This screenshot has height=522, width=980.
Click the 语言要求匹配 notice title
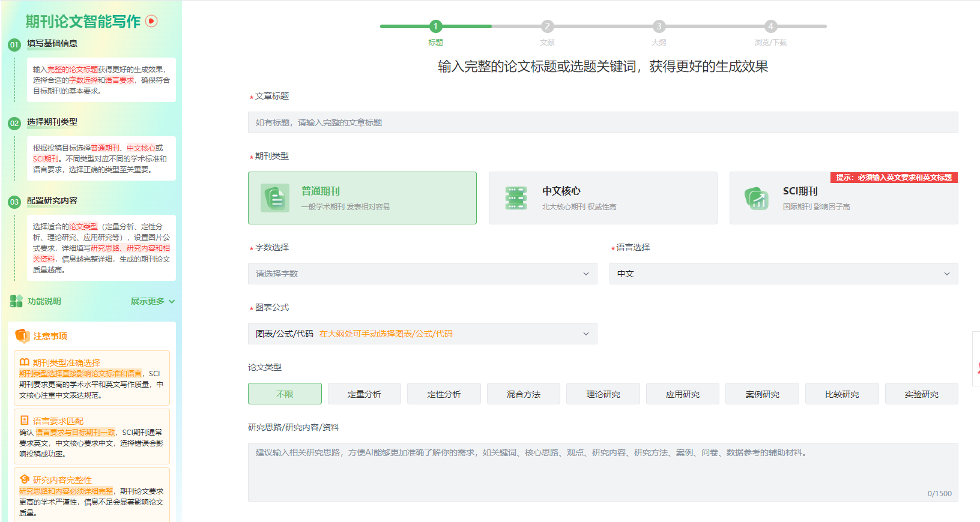pos(58,421)
